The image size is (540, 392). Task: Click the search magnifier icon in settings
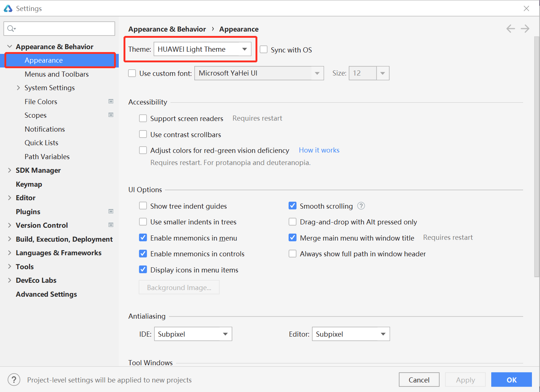tap(11, 29)
